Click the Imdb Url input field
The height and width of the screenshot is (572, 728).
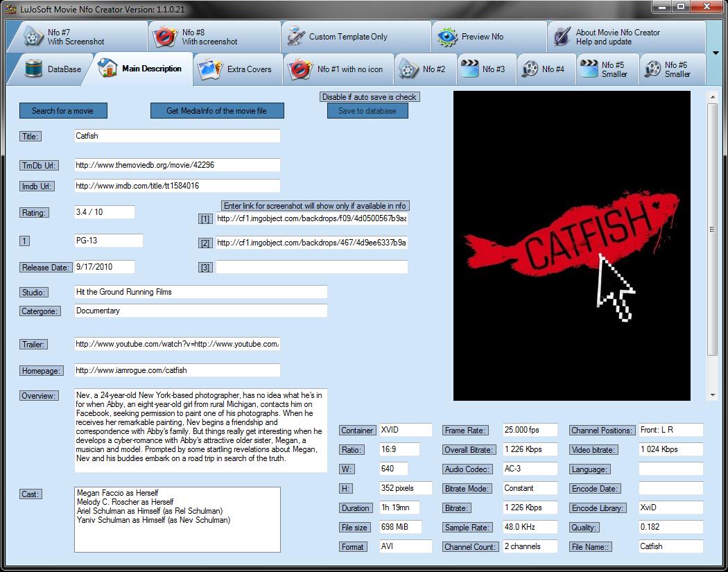click(177, 186)
